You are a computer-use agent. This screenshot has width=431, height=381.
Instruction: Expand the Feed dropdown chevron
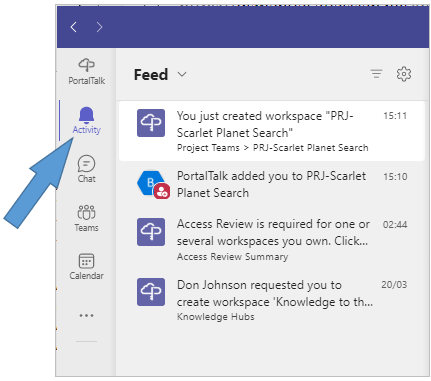click(x=182, y=74)
